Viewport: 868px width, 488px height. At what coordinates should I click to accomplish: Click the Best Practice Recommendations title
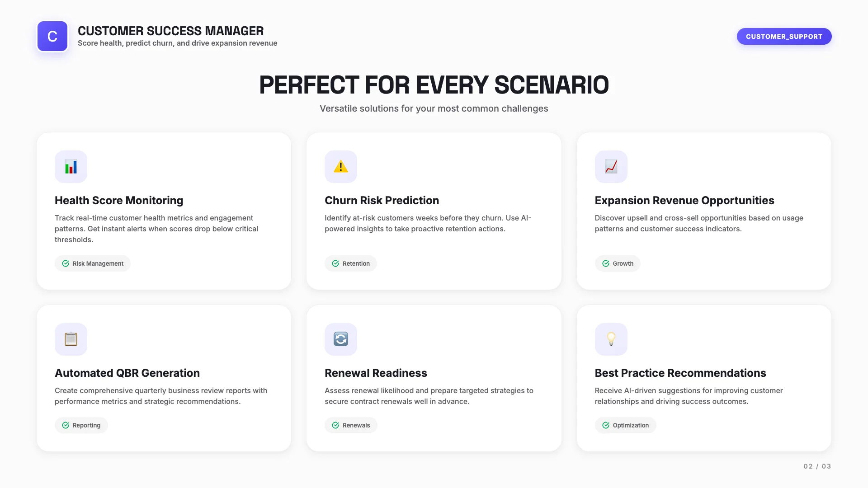[680, 373]
